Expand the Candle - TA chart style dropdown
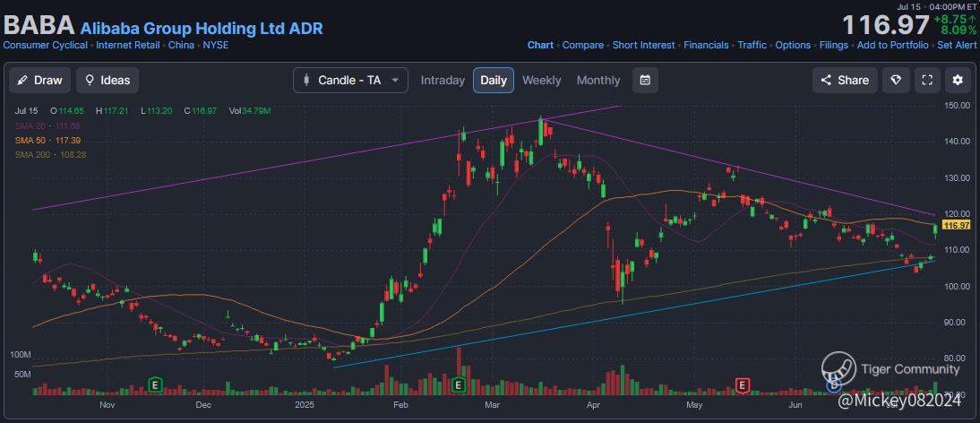The image size is (980, 423). tap(350, 80)
